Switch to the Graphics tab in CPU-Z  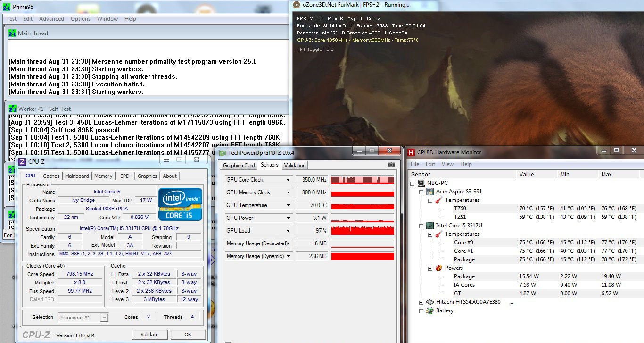[148, 176]
